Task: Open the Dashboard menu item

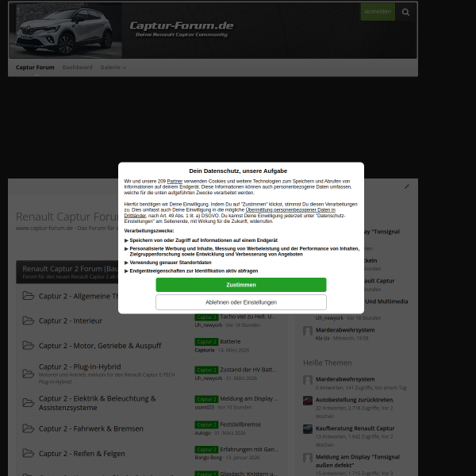Action: click(x=77, y=67)
